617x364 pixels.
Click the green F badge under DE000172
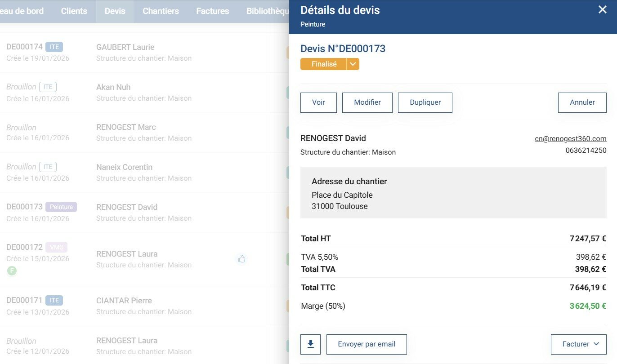pos(12,271)
